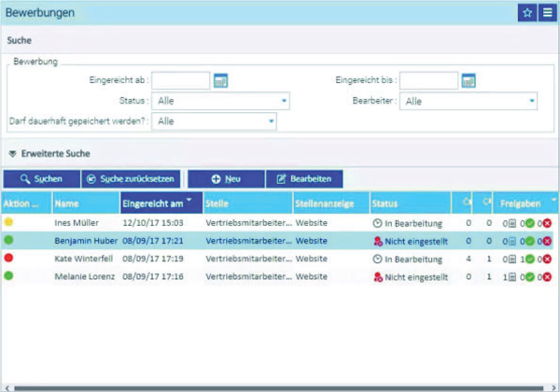Image resolution: width=560 pixels, height=392 pixels.
Task: Click scrollbar right arrow at bottom
Action: point(553,388)
